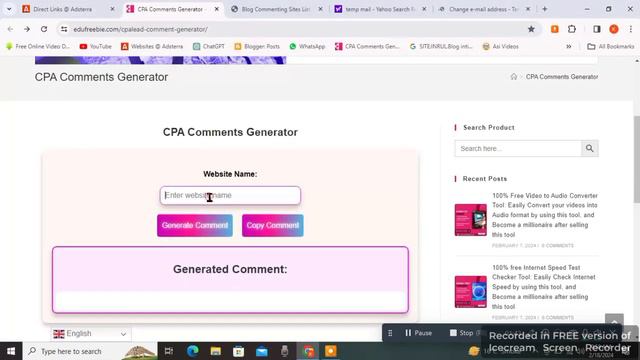640x360 pixels.
Task: Open Icecream Screen Recorder taskbar icon
Action: (331, 351)
